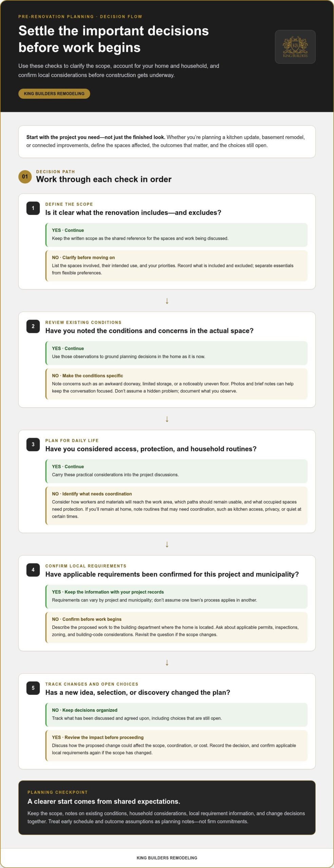Viewport: 334px width, 868px height.
Task: Click the King Builders Remodeling pill button
Action: click(54, 94)
